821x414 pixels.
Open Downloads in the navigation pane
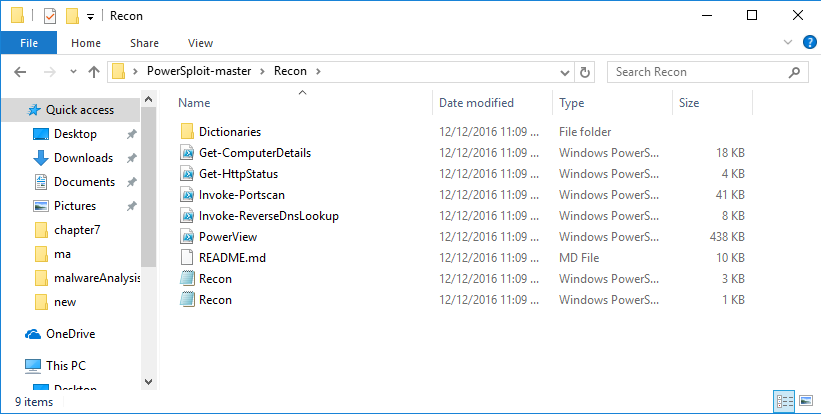pos(83,158)
